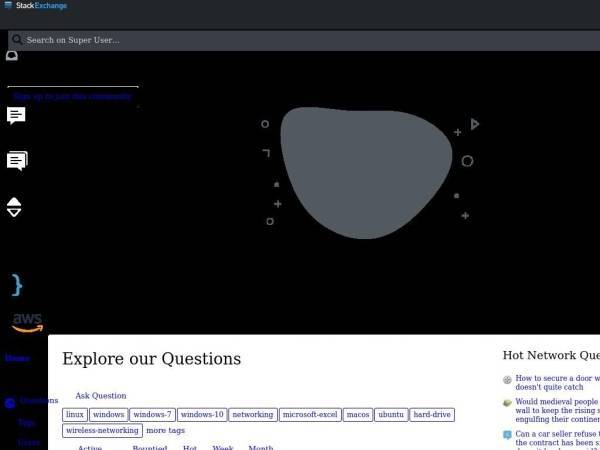Click the blue curly brace icon
Screen dimensions: 600x450
(x=17, y=285)
